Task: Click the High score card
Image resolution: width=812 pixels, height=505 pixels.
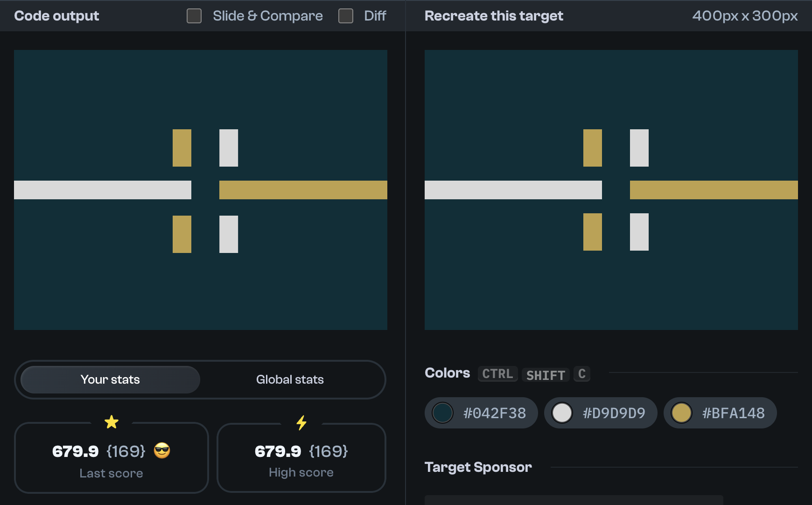Action: coord(301,457)
